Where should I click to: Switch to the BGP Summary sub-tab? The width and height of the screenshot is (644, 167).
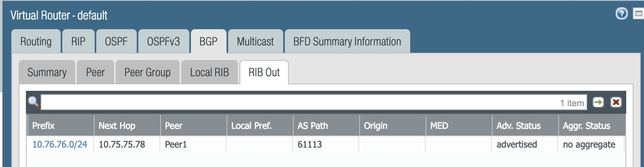pyautogui.click(x=47, y=73)
